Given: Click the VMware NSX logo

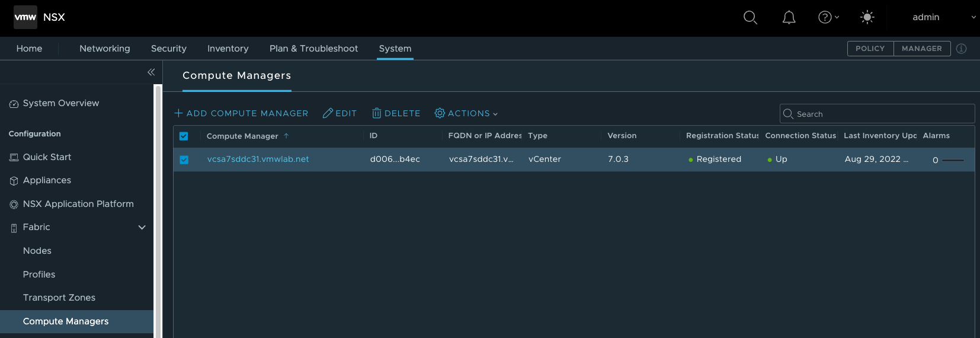Looking at the screenshot, I should pos(25,17).
